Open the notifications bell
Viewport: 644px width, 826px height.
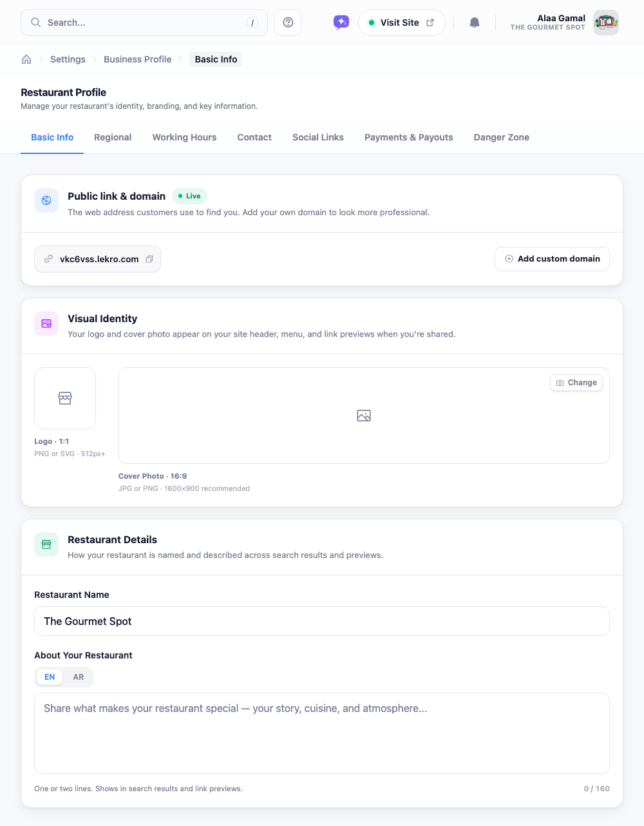(x=475, y=23)
